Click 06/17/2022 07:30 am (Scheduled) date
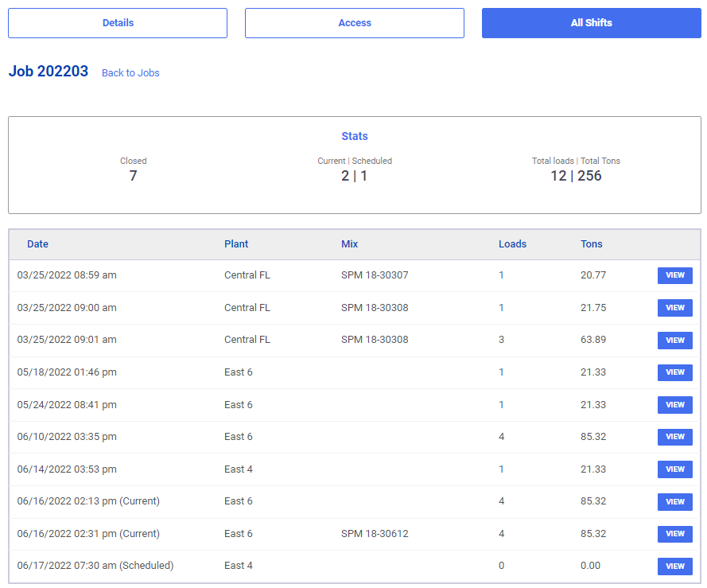The width and height of the screenshot is (707, 588). [x=95, y=566]
